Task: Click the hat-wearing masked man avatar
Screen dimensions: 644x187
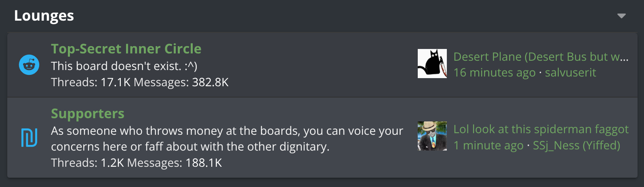Action: coord(432,136)
